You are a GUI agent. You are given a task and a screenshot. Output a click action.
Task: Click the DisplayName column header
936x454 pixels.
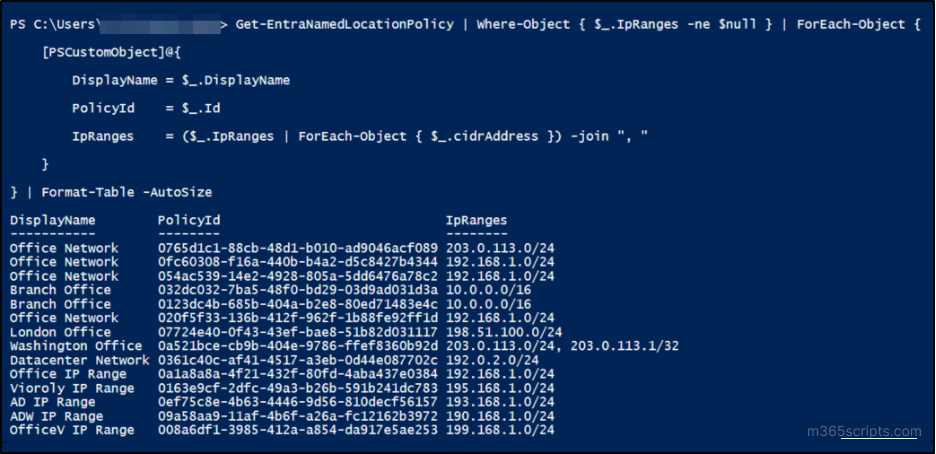pos(52,220)
